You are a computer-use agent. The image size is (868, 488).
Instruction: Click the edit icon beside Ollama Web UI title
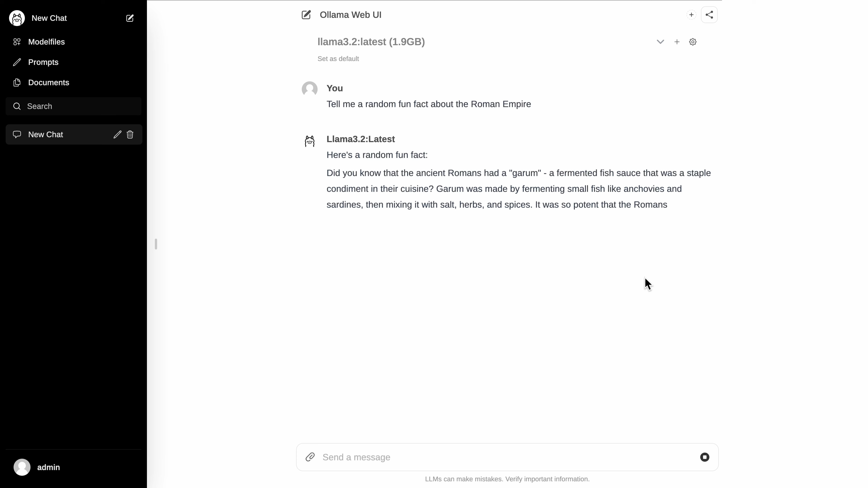click(306, 15)
